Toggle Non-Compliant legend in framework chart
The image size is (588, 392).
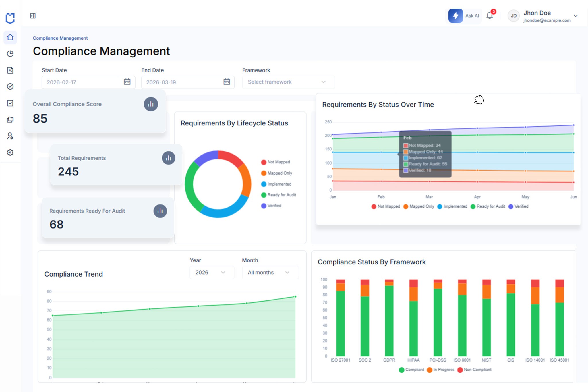tap(474, 370)
